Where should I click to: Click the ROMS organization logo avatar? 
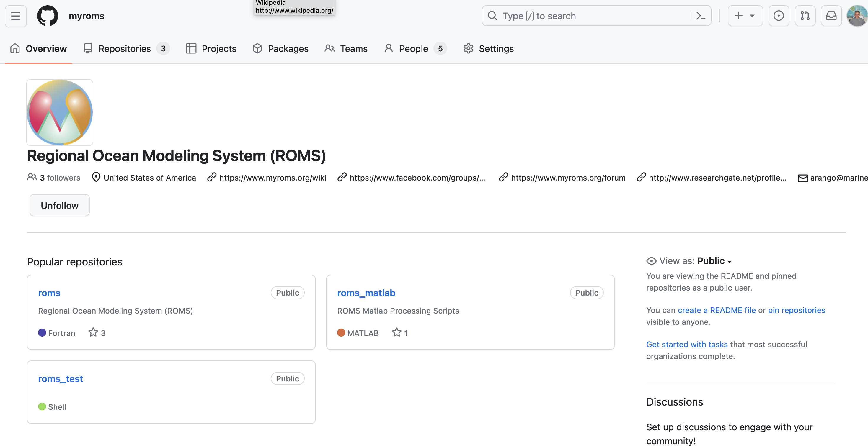(60, 112)
